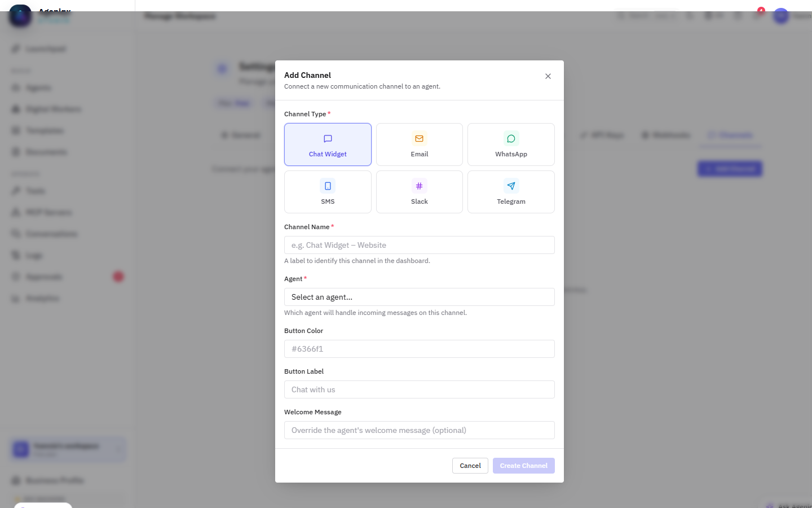Select the Email channel type
This screenshot has height=508, width=812.
coord(420,144)
